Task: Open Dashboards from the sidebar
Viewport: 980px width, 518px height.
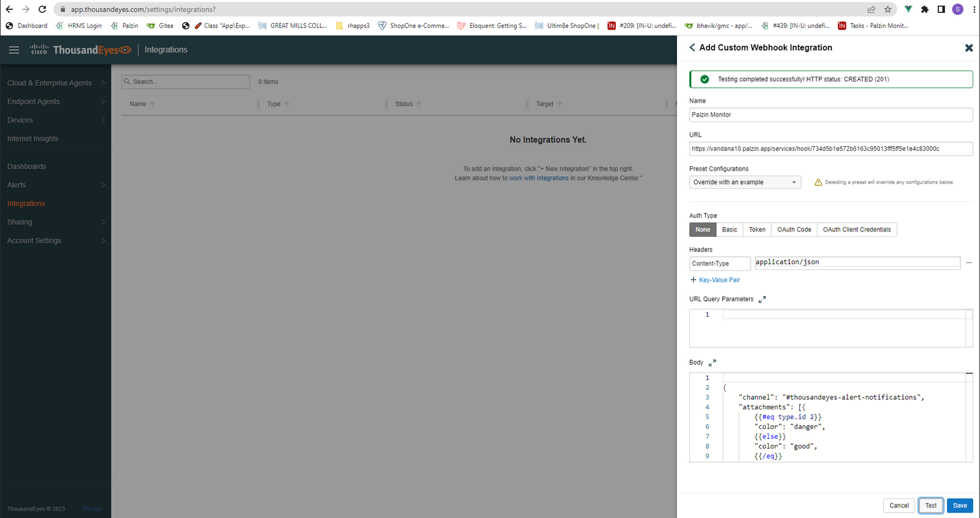Action: [26, 166]
